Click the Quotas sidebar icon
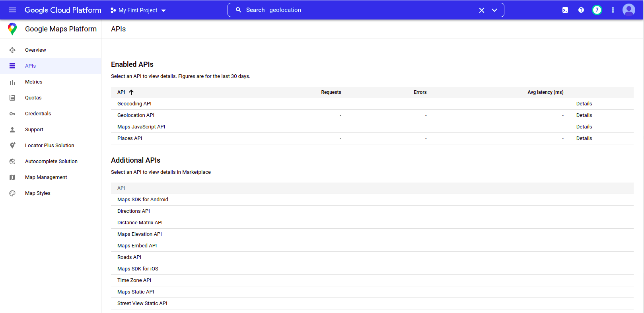644x313 pixels. click(12, 98)
